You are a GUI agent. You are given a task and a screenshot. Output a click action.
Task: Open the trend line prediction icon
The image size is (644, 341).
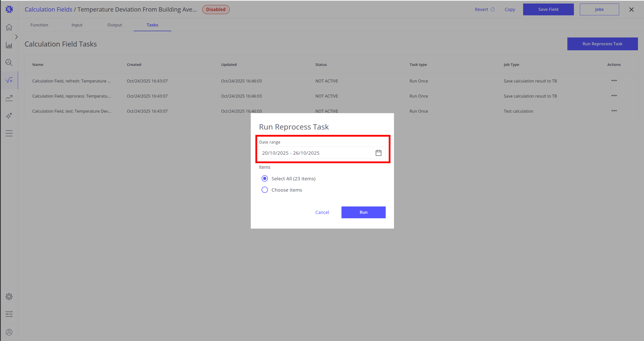pos(9,98)
